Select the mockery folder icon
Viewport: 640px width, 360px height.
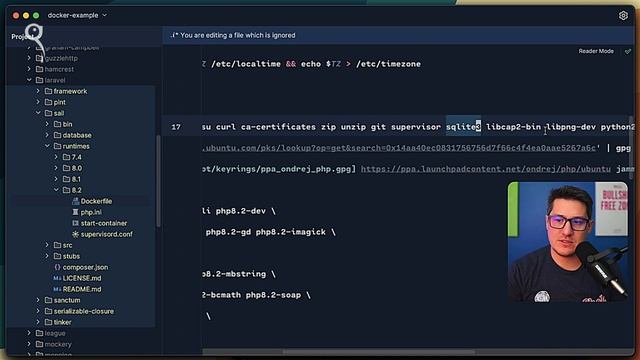pos(39,344)
